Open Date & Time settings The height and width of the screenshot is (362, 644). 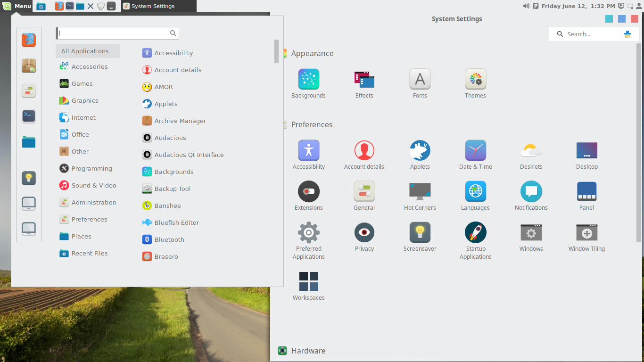[x=475, y=155]
